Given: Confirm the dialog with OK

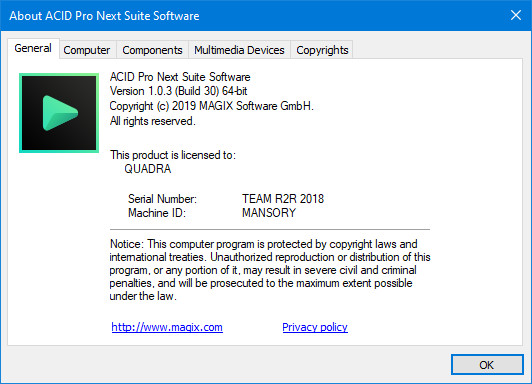Looking at the screenshot, I should tap(487, 365).
